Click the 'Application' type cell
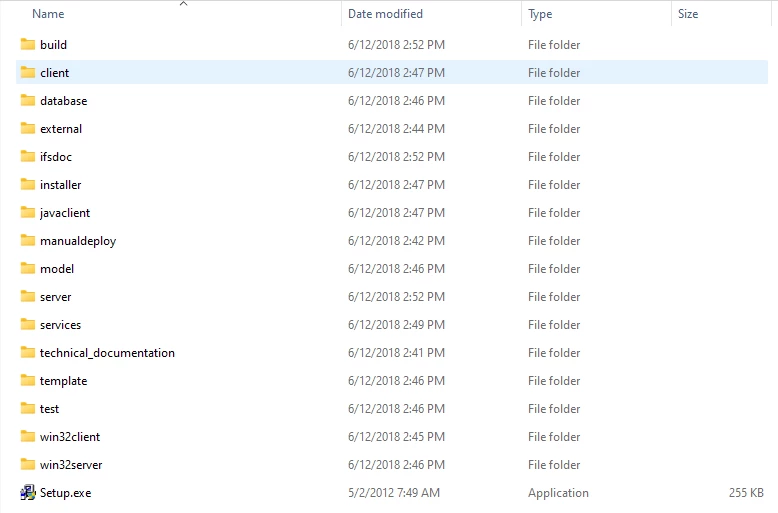The width and height of the screenshot is (778, 513). tap(558, 493)
